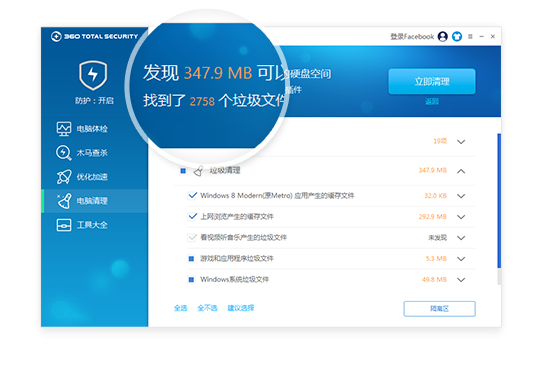Expand the 292.9 MB row details
Image resolution: width=540 pixels, height=365 pixels.
pyautogui.click(x=461, y=217)
